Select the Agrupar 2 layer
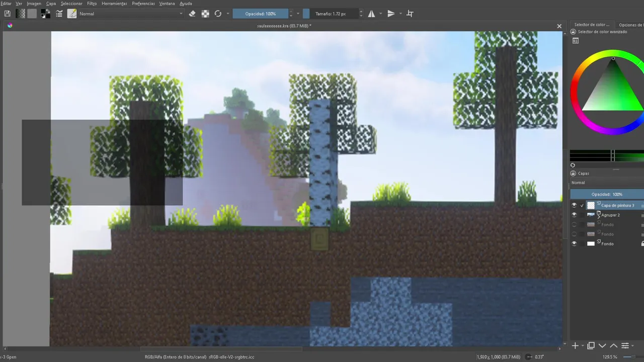The image size is (644, 362). click(x=610, y=215)
